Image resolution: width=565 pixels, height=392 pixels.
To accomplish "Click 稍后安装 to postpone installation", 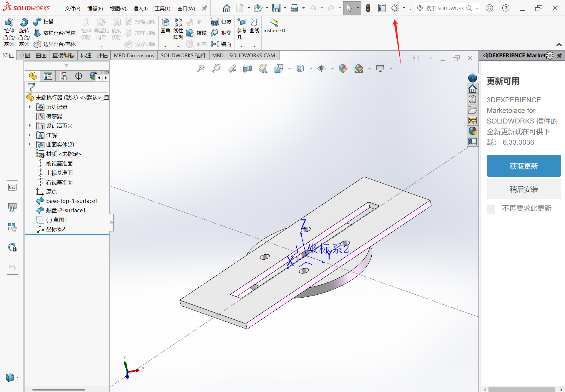I will 524,189.
